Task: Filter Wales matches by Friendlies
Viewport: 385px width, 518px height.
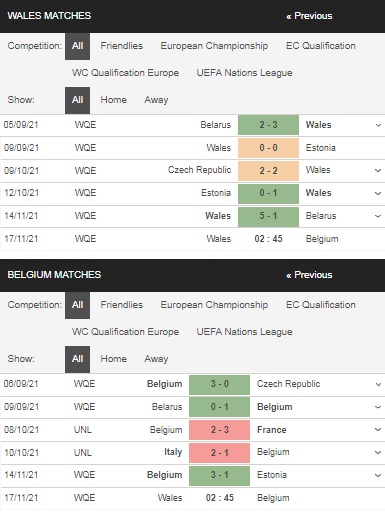Action: (x=122, y=46)
